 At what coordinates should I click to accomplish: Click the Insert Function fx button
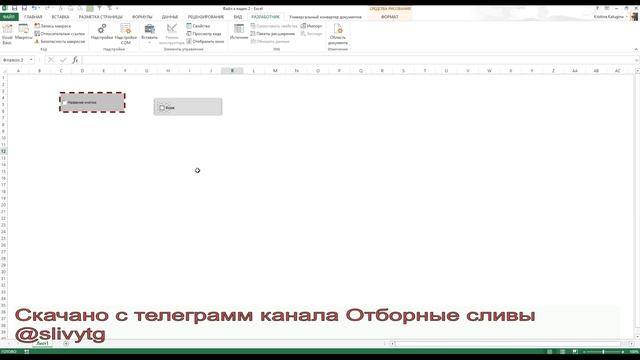(75, 60)
